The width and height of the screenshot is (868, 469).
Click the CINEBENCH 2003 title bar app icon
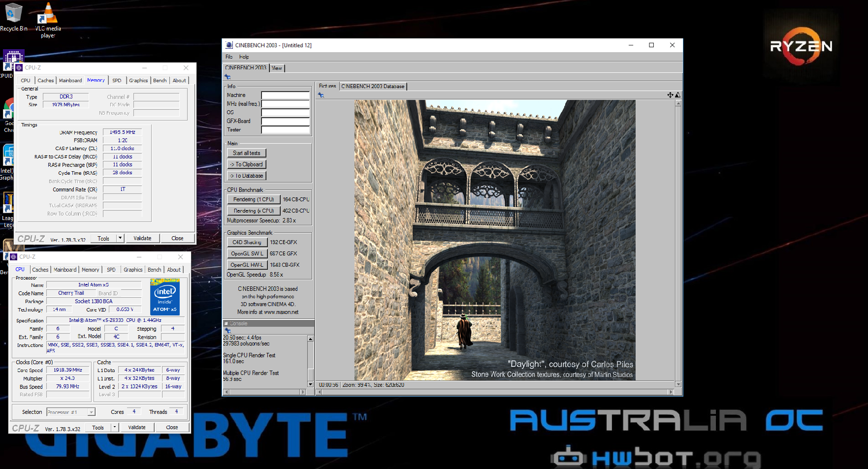tap(229, 45)
